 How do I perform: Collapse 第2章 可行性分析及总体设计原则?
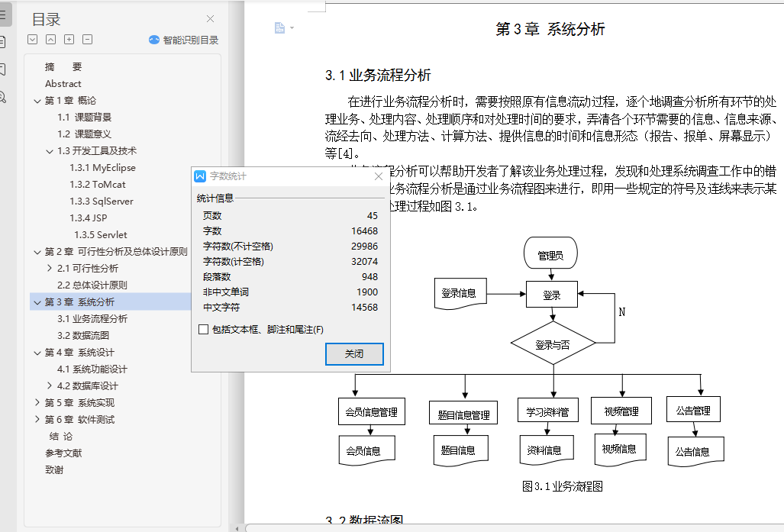pos(37,252)
